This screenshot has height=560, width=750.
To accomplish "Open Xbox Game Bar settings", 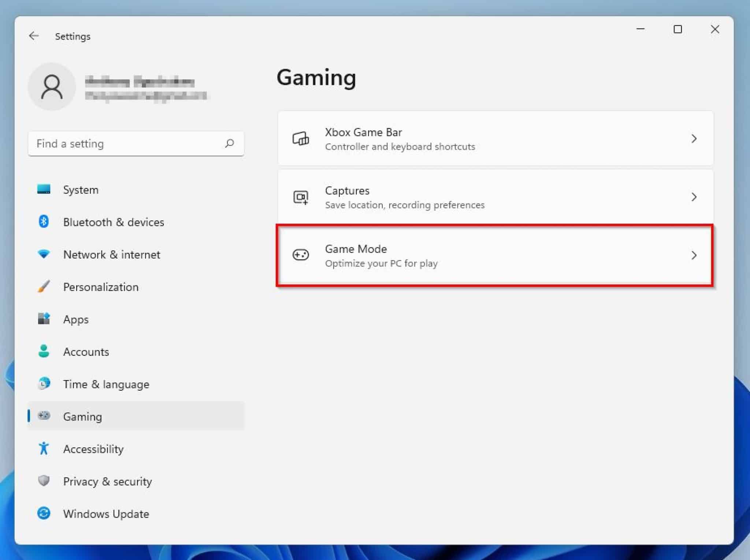I will pyautogui.click(x=495, y=138).
